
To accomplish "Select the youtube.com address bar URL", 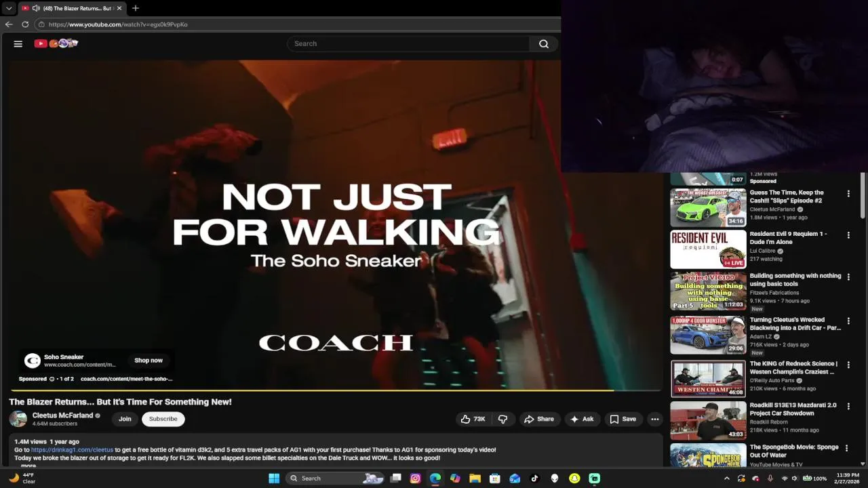I will point(118,24).
